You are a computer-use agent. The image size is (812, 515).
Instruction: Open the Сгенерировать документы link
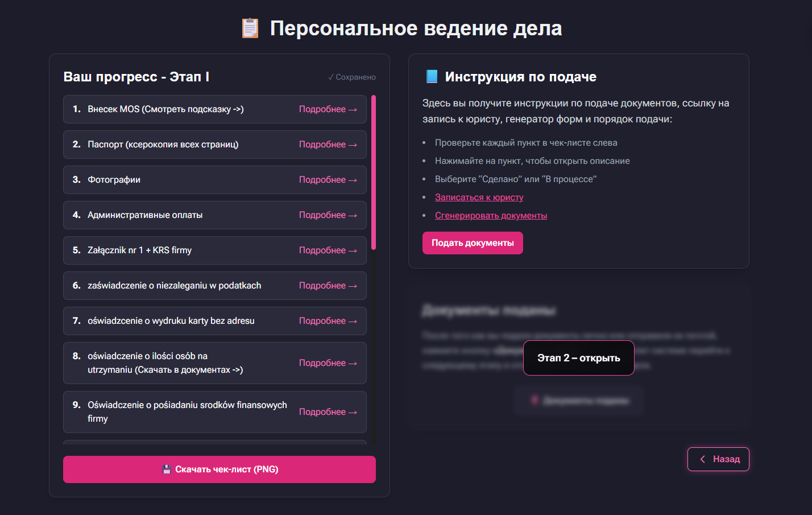(491, 216)
